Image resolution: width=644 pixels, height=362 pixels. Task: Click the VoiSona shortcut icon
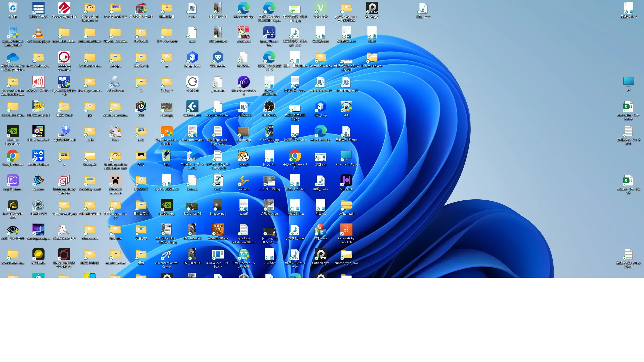(244, 181)
